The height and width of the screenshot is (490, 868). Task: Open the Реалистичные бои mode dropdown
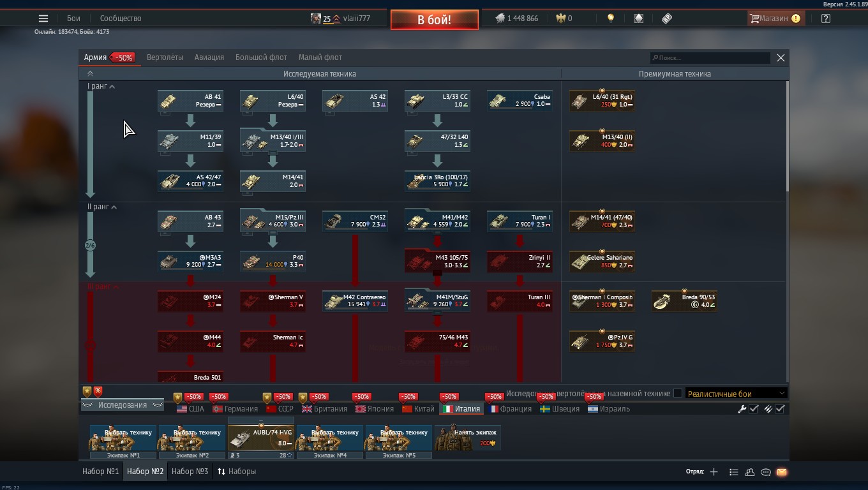(736, 394)
